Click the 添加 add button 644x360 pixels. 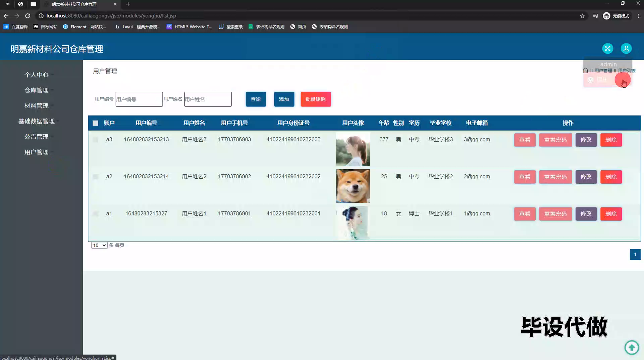click(x=284, y=99)
